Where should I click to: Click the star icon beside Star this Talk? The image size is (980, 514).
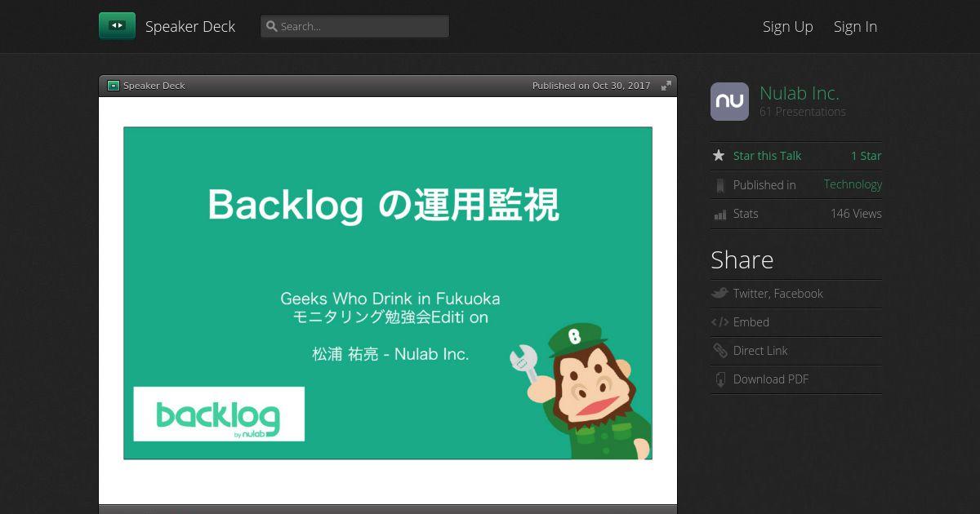pyautogui.click(x=719, y=156)
